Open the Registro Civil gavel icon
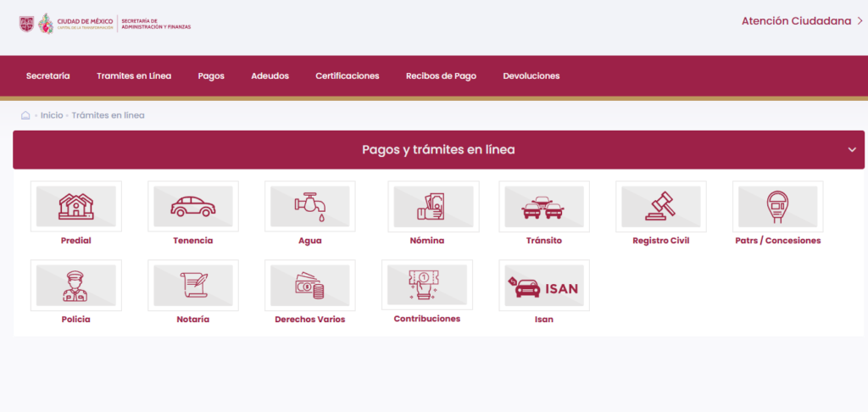The image size is (868, 412). 661,207
